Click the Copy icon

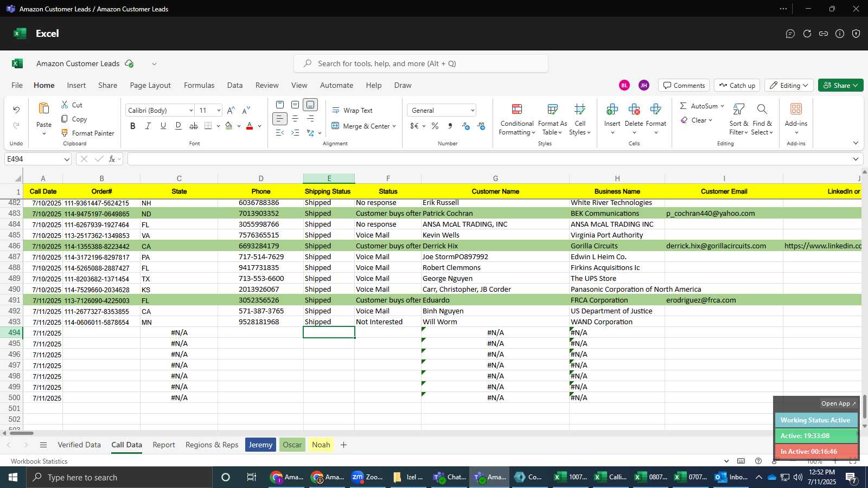65,119
